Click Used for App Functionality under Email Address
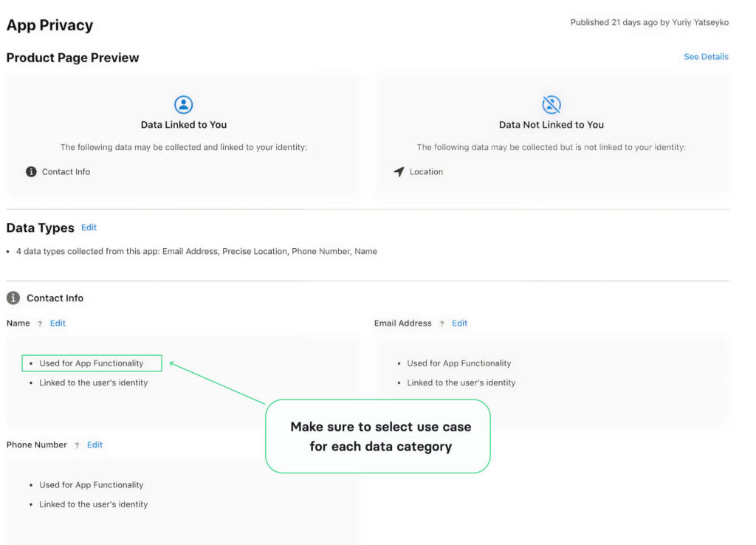Viewport: 756px width, 545px height. click(x=459, y=363)
